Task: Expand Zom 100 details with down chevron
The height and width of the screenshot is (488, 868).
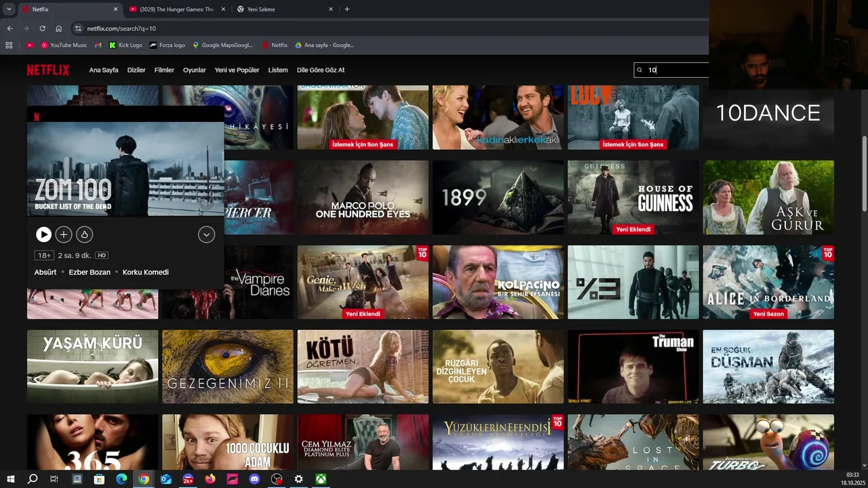Action: click(x=206, y=235)
